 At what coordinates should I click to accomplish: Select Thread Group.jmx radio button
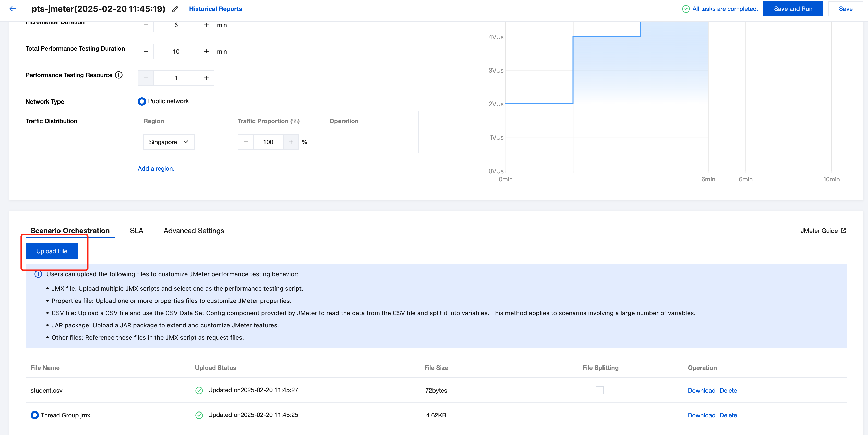pyautogui.click(x=34, y=415)
